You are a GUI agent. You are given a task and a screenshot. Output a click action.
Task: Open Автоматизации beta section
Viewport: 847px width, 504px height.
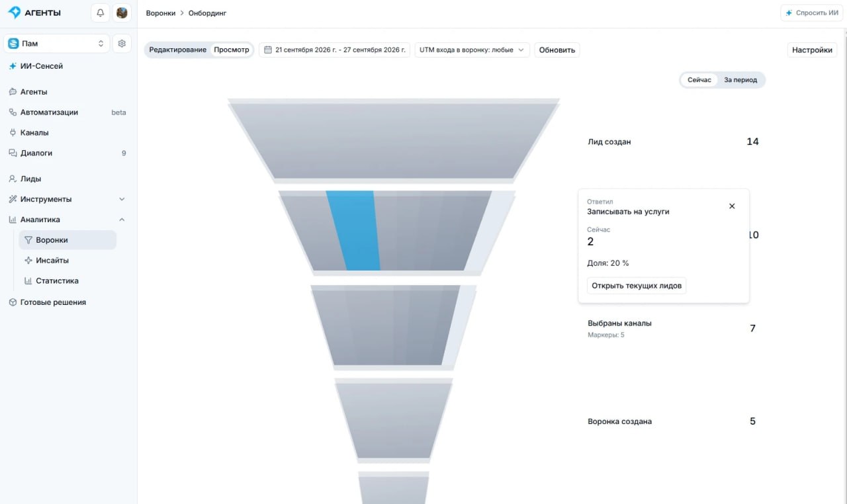(x=67, y=112)
